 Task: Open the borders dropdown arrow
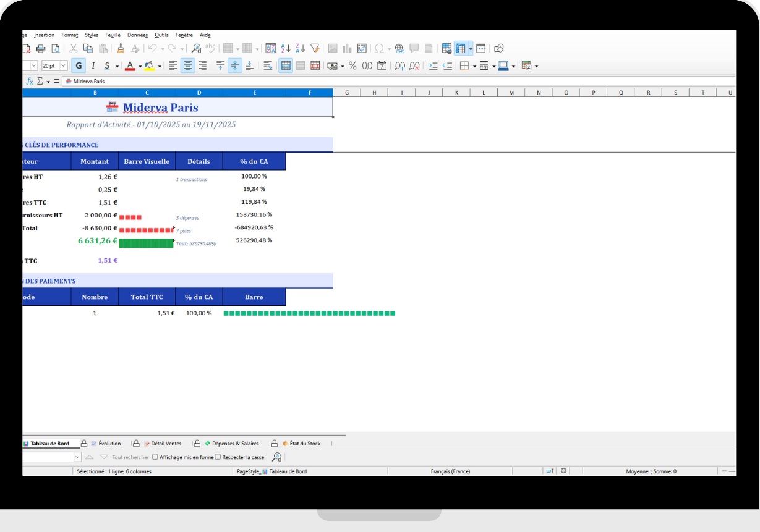click(474, 66)
